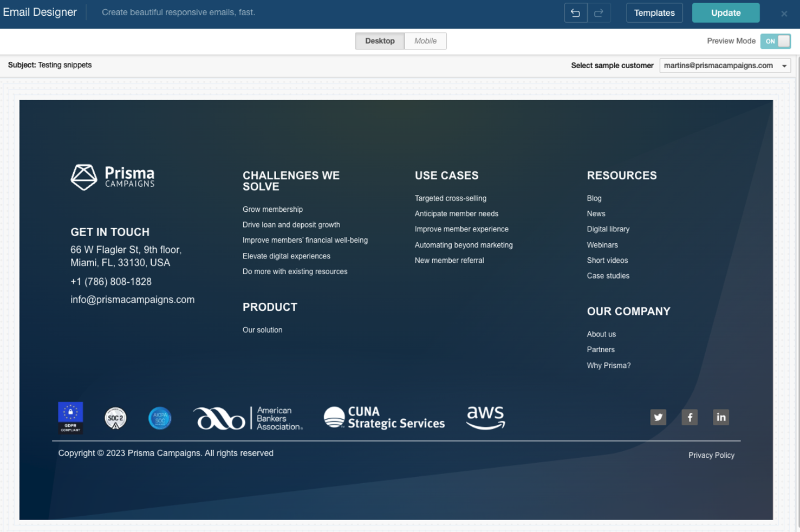Click the +1 (786) 808-1828 phone number

pyautogui.click(x=111, y=282)
